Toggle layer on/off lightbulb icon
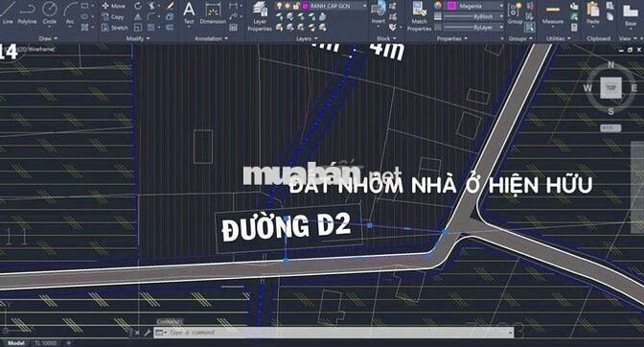Viewport: 644px width, 347px height. coord(279,6)
